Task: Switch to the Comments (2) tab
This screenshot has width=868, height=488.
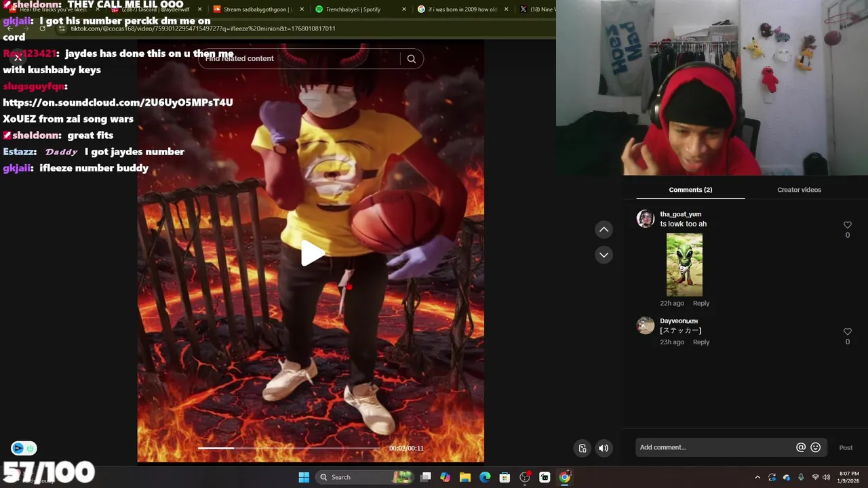Action: (690, 190)
